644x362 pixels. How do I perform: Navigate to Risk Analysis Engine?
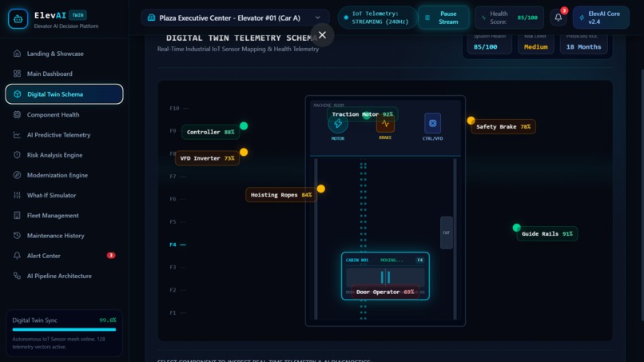click(x=64, y=155)
